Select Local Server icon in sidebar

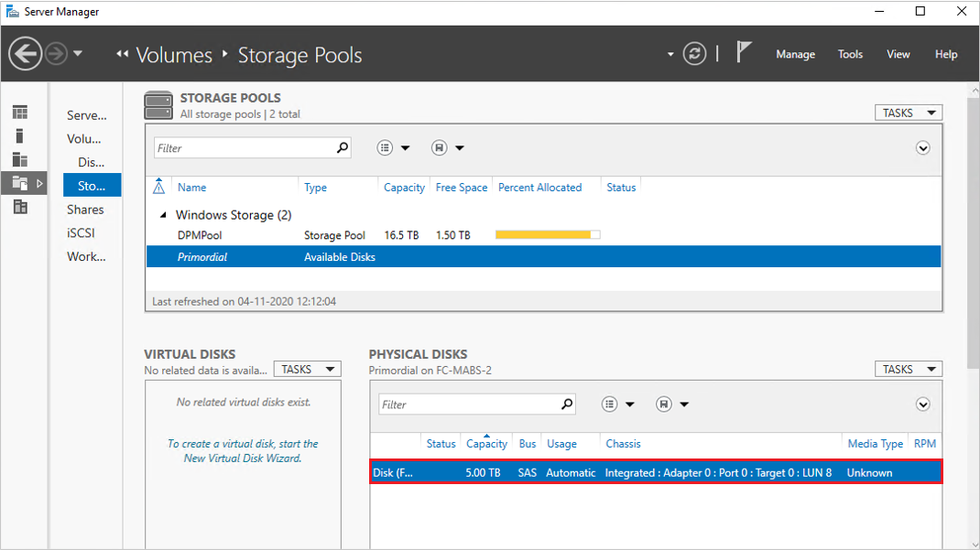pos(20,136)
